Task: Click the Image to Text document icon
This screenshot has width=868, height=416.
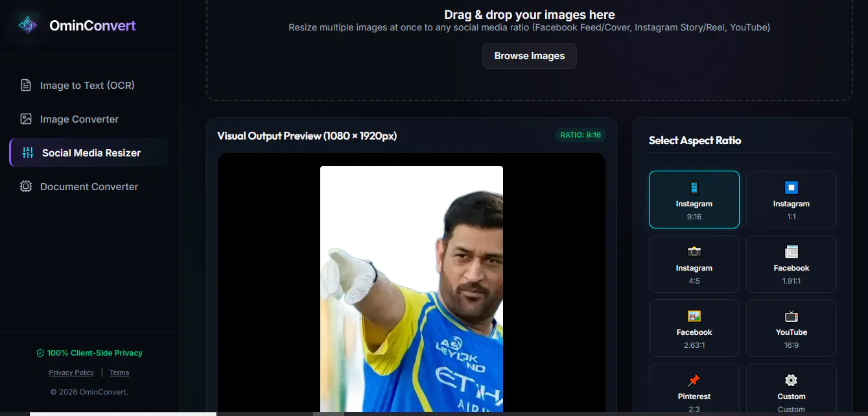Action: (26, 85)
